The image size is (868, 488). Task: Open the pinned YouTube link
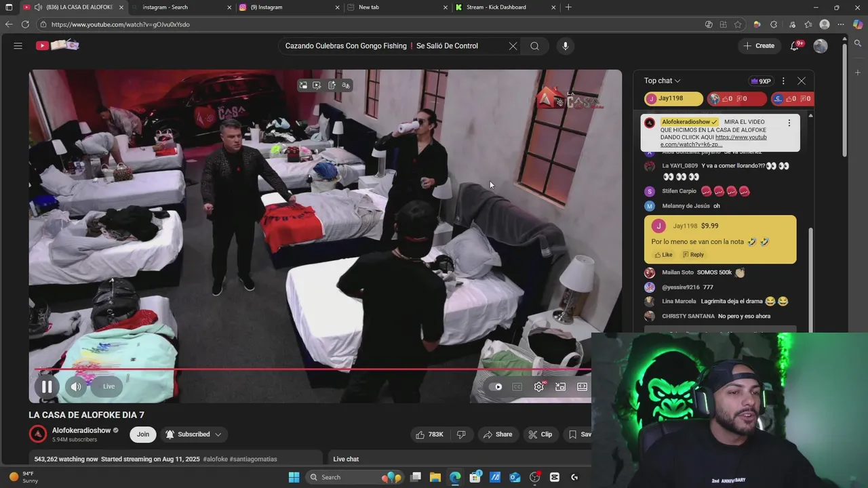(x=713, y=140)
